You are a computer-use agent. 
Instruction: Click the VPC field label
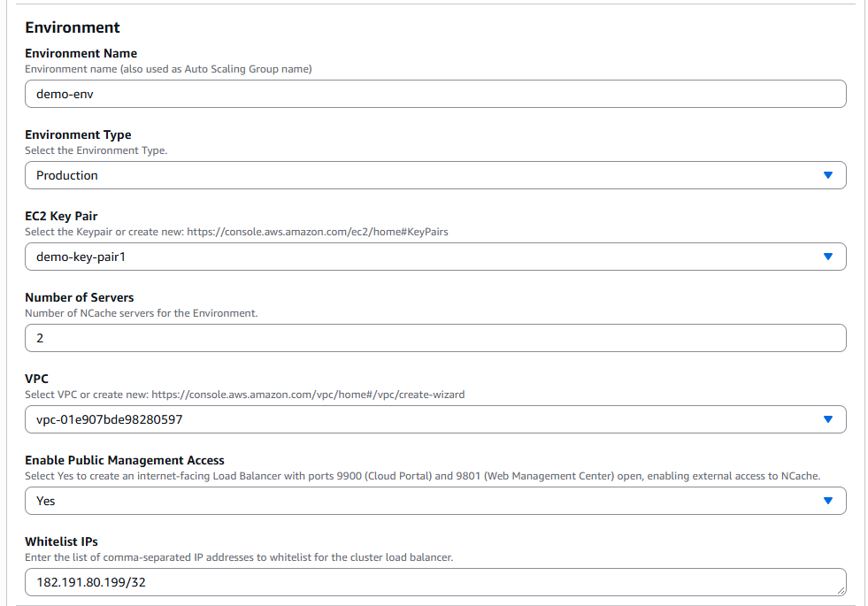(x=36, y=379)
